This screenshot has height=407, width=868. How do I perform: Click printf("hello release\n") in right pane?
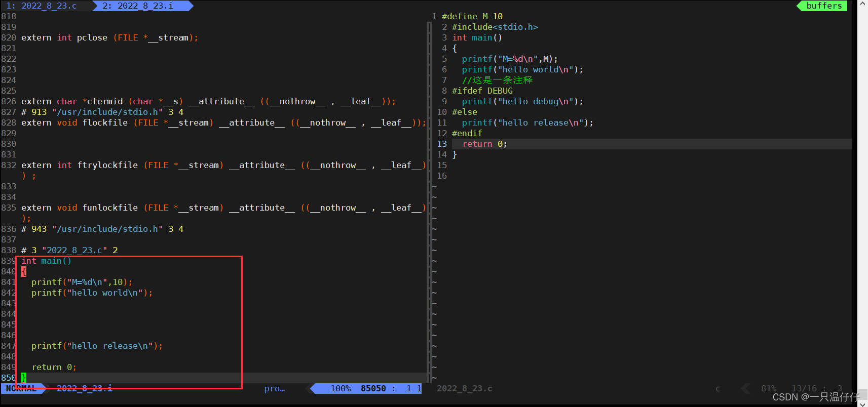[527, 123]
